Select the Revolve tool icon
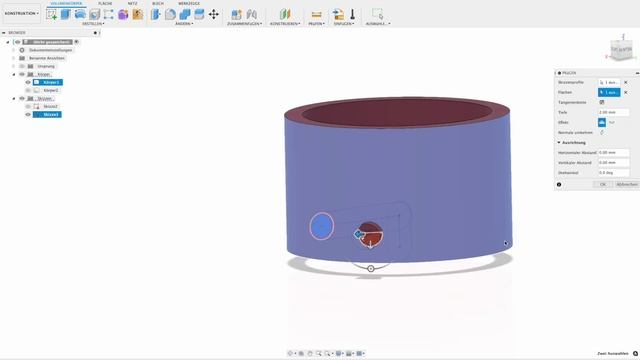Viewport: 640px width, 360px height. [80, 14]
